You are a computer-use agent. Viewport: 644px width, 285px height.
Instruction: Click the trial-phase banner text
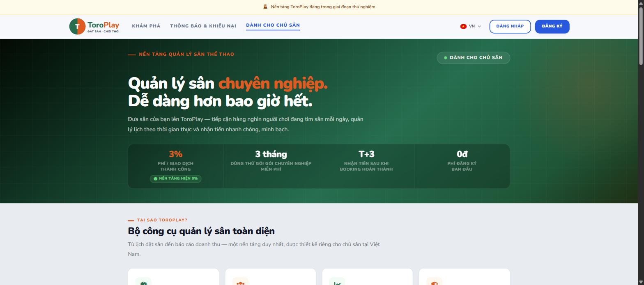point(323,7)
